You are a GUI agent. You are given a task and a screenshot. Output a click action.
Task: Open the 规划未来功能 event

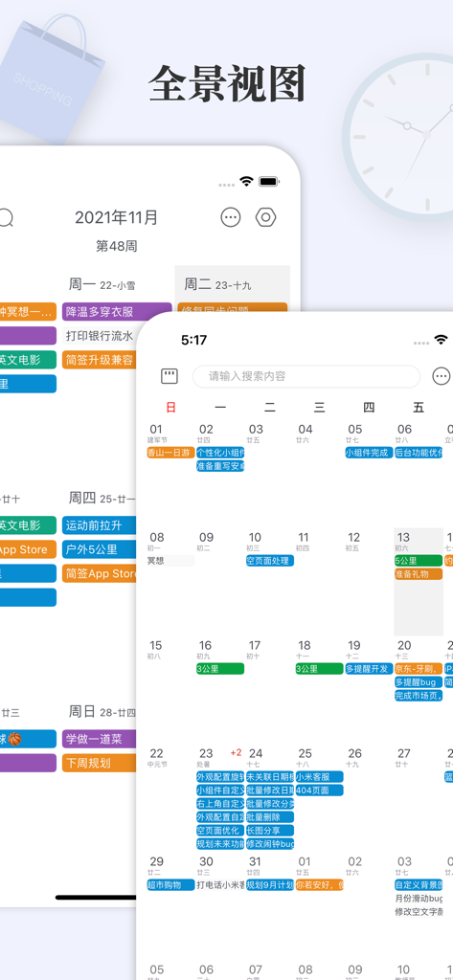[220, 843]
